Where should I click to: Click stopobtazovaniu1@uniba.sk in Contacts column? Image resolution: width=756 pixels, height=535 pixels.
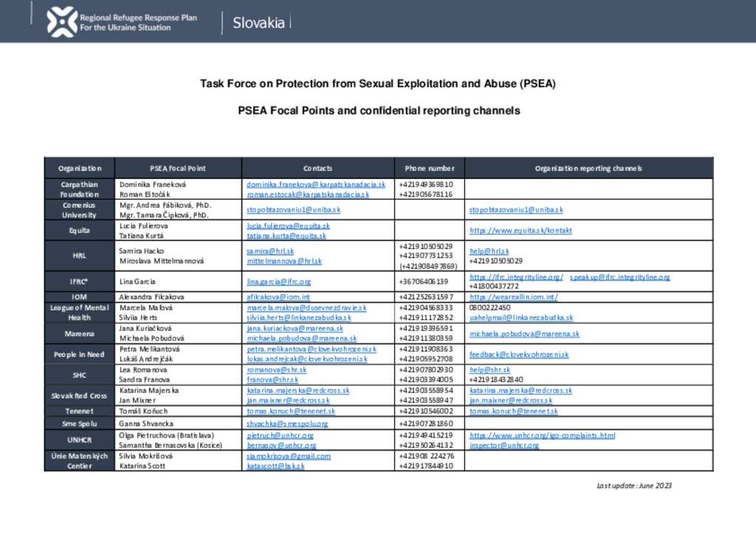pyautogui.click(x=293, y=210)
